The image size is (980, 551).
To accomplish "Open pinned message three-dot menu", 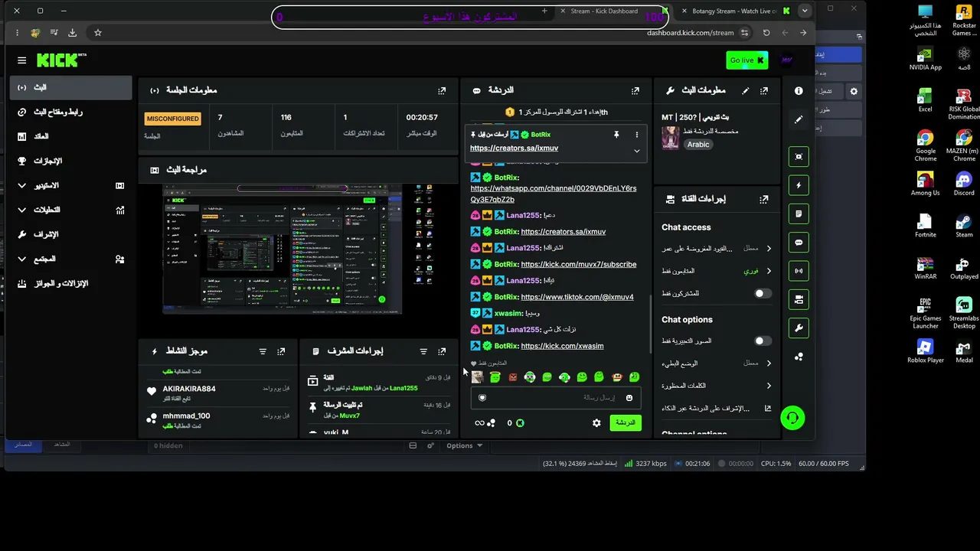I will click(x=636, y=135).
